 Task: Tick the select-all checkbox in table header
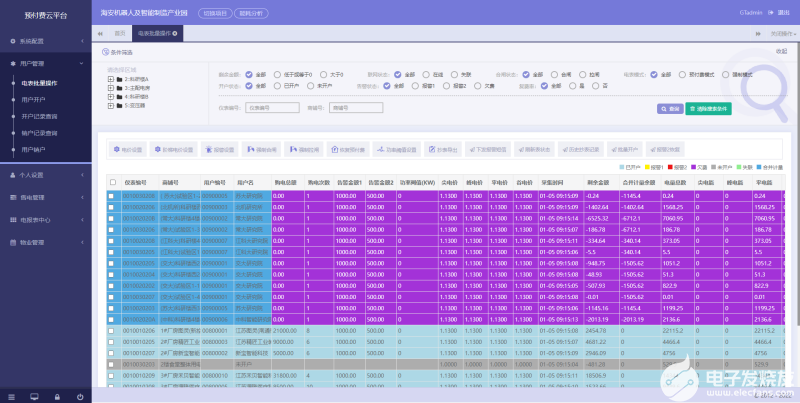pyautogui.click(x=112, y=183)
